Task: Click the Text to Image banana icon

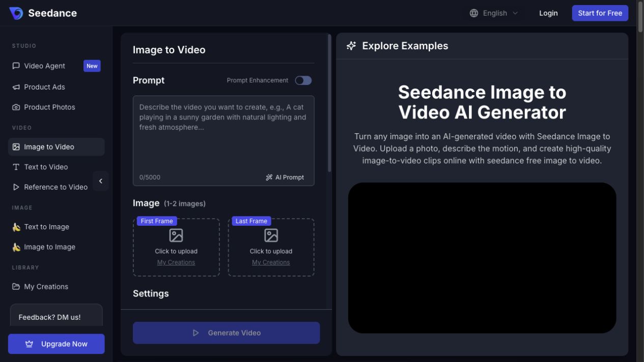Action: (16, 227)
